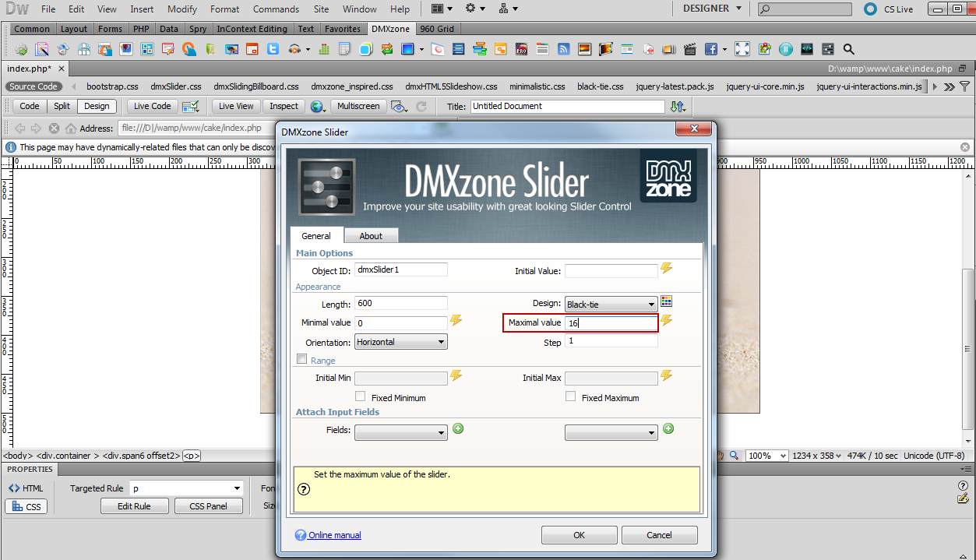Click the lightning icon next to Minimal value
This screenshot has height=560, width=976.
point(456,320)
